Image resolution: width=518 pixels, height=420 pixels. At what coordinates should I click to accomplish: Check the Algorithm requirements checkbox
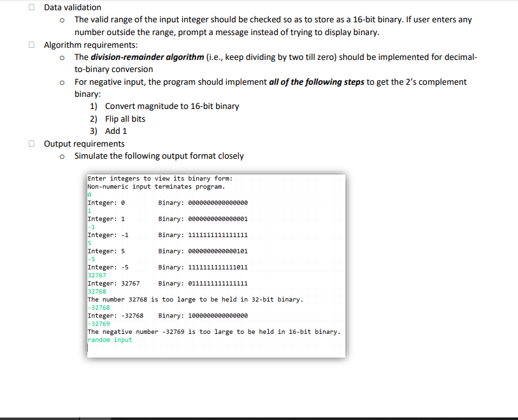[x=31, y=45]
